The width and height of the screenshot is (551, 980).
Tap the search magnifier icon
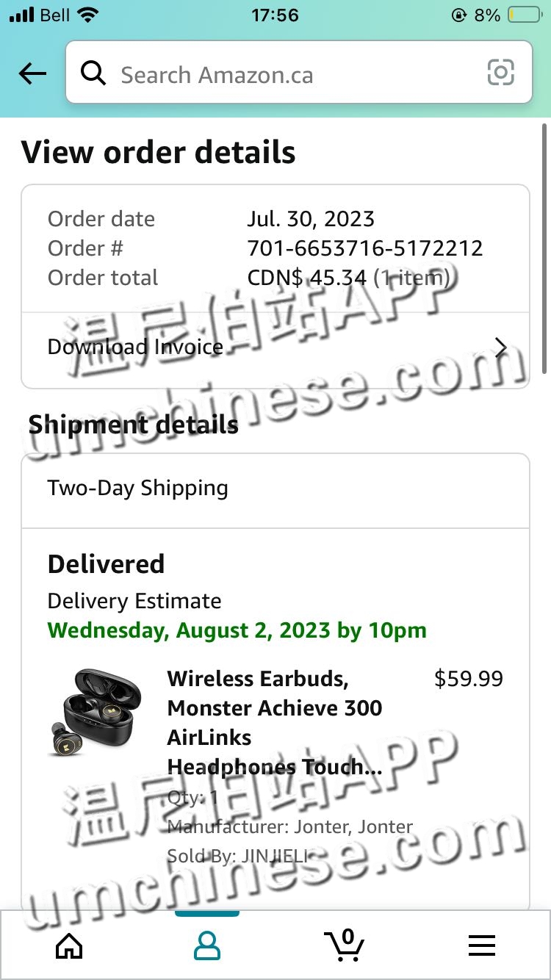[93, 73]
